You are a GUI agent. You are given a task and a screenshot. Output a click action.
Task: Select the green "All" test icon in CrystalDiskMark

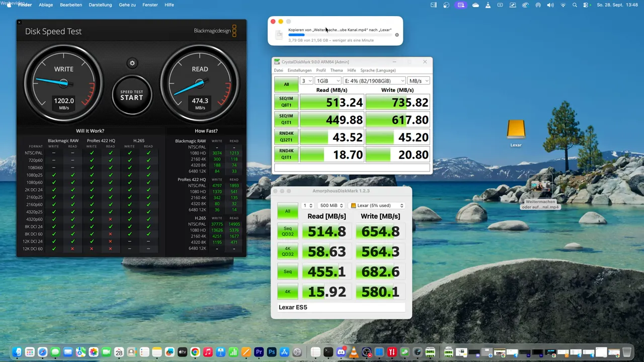tap(286, 84)
